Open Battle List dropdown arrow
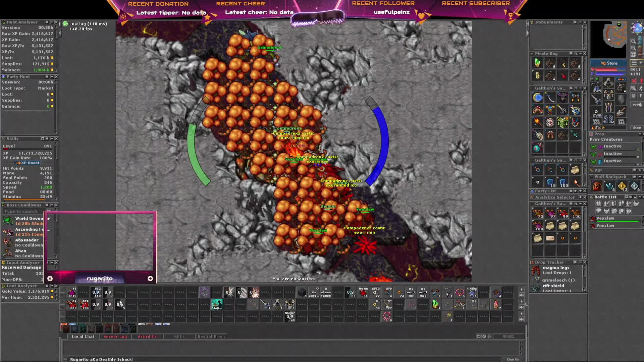Viewport: 644px width, 362px height. point(635,197)
